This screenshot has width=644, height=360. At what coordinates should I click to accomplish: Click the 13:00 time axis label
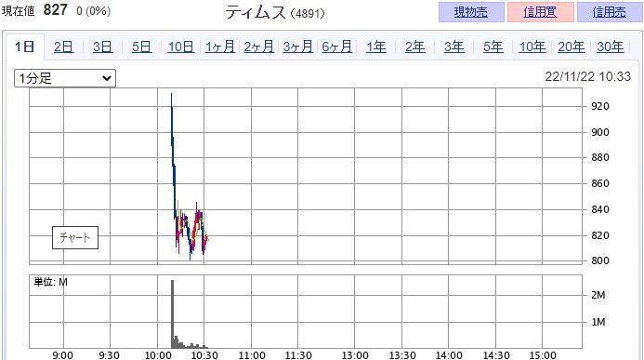355,355
